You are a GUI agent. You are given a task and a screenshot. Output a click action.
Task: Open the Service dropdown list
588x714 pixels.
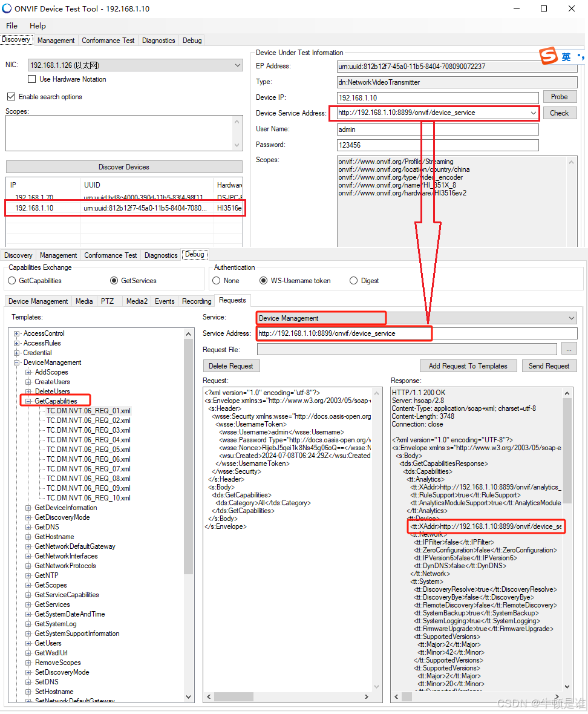pyautogui.click(x=572, y=318)
